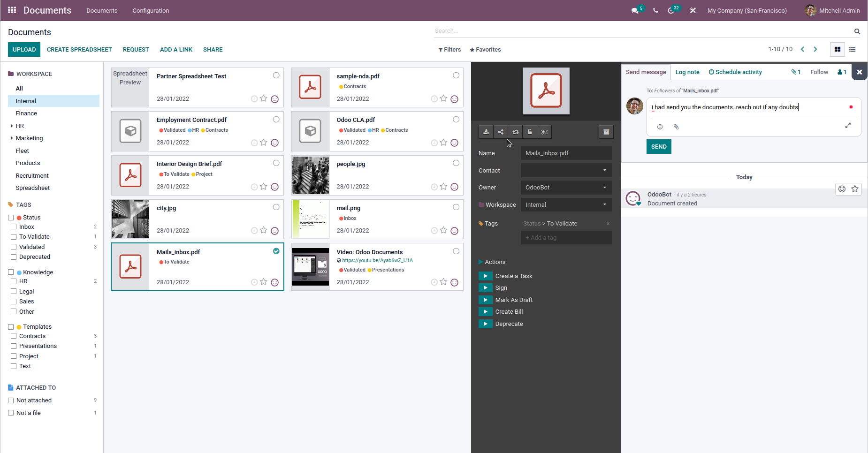This screenshot has height=453, width=868.
Task: Click the split PDF scissors icon
Action: [x=544, y=132]
